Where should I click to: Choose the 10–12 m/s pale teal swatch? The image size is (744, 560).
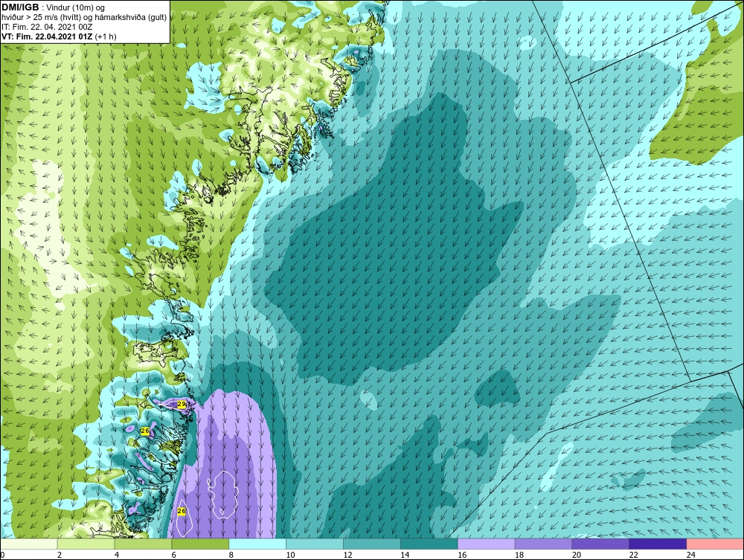coord(315,544)
